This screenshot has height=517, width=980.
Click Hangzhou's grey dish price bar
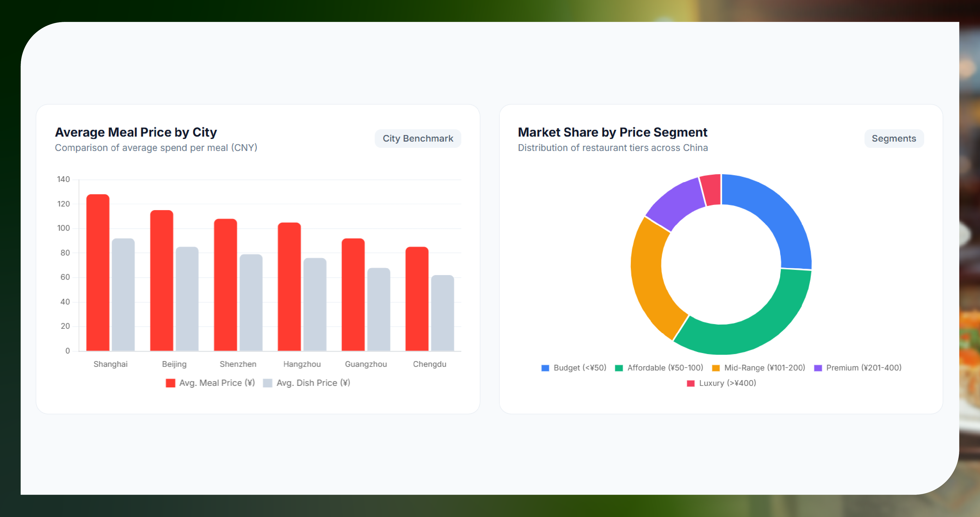point(315,304)
